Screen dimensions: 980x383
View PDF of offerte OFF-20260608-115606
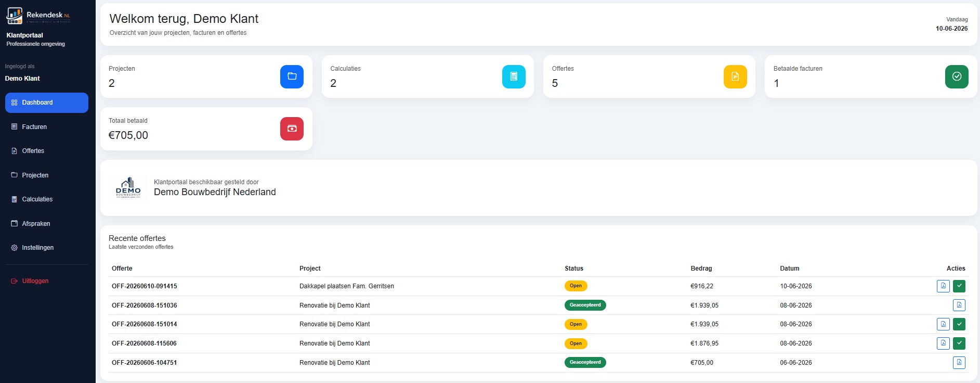[x=943, y=343]
